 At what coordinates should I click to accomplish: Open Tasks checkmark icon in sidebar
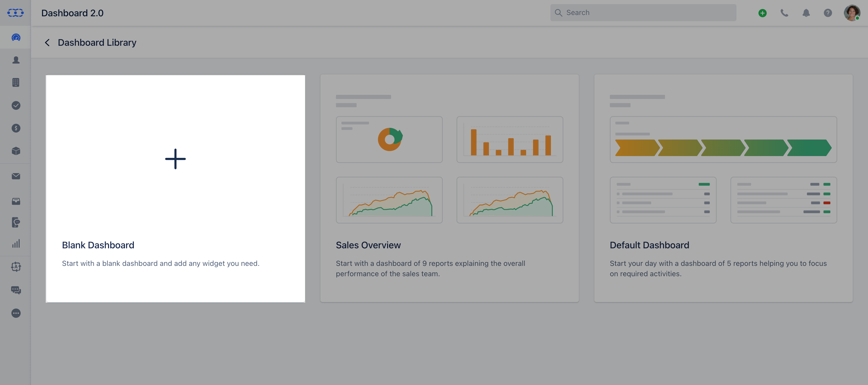coord(16,105)
